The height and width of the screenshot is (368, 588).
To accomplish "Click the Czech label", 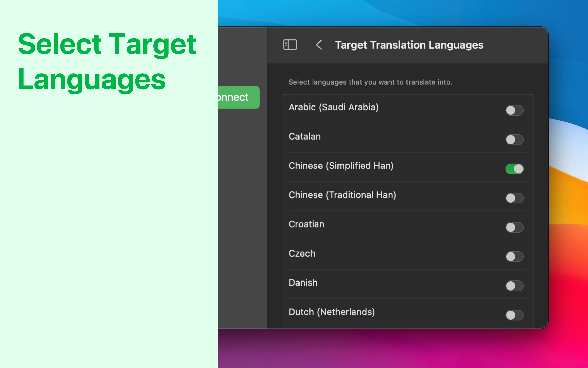I will (x=302, y=253).
